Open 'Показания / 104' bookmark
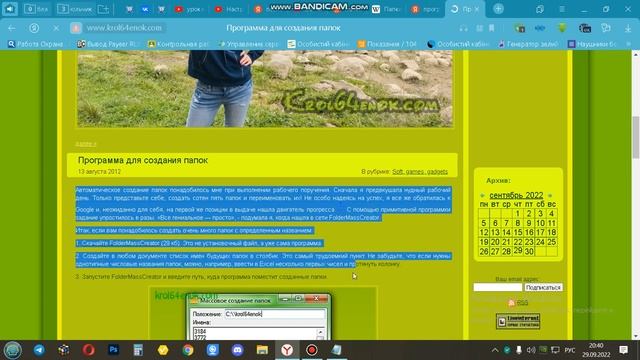This screenshot has height=360, width=640. pos(387,44)
